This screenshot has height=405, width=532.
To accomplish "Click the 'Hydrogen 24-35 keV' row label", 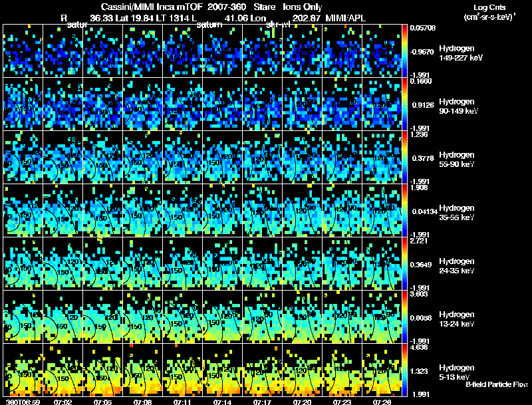I will [x=457, y=265].
